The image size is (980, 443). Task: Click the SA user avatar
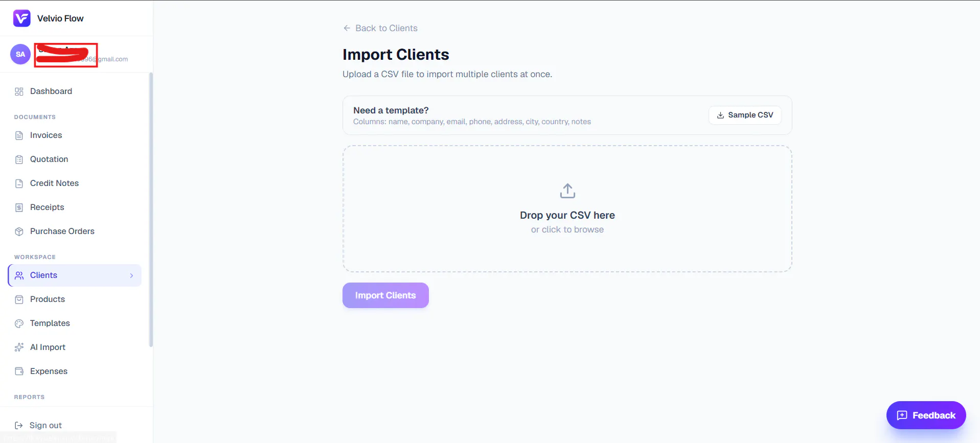(x=20, y=54)
